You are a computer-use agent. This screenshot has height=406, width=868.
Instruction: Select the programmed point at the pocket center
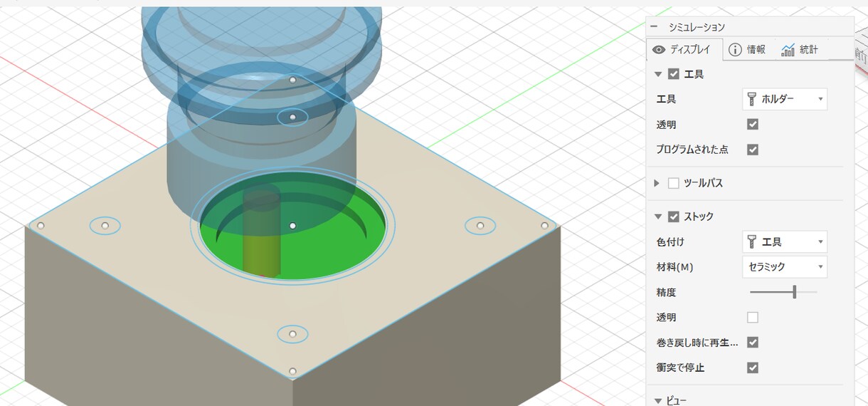292,226
